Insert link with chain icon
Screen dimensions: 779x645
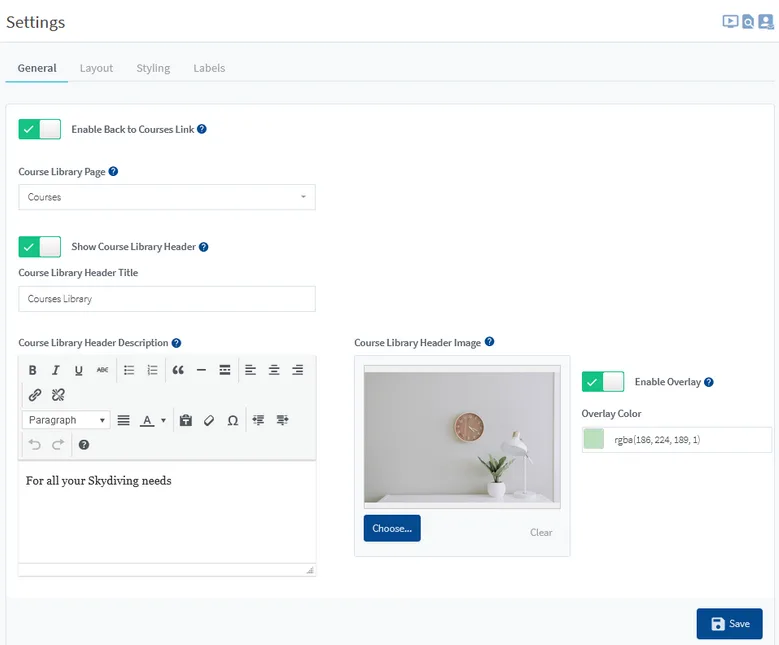click(x=35, y=395)
